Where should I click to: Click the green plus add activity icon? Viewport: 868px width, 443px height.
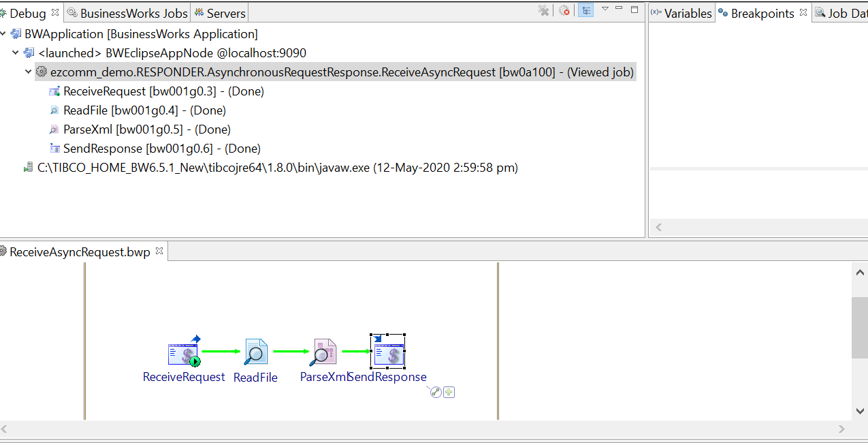[449, 392]
